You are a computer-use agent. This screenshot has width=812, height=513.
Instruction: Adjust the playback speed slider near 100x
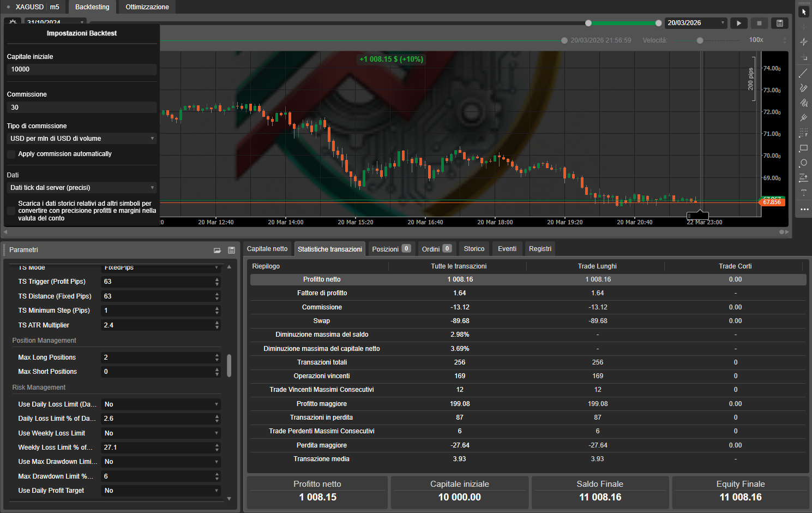(x=700, y=39)
